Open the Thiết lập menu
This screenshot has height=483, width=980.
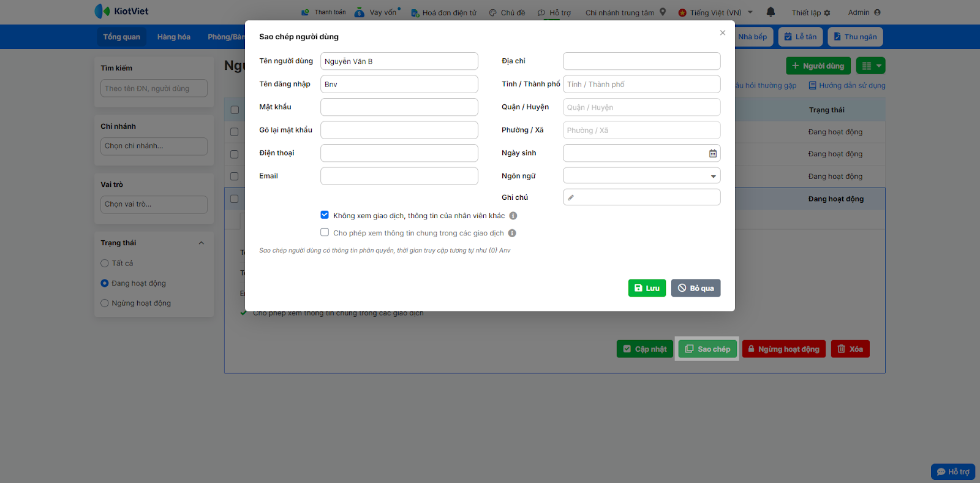point(811,13)
